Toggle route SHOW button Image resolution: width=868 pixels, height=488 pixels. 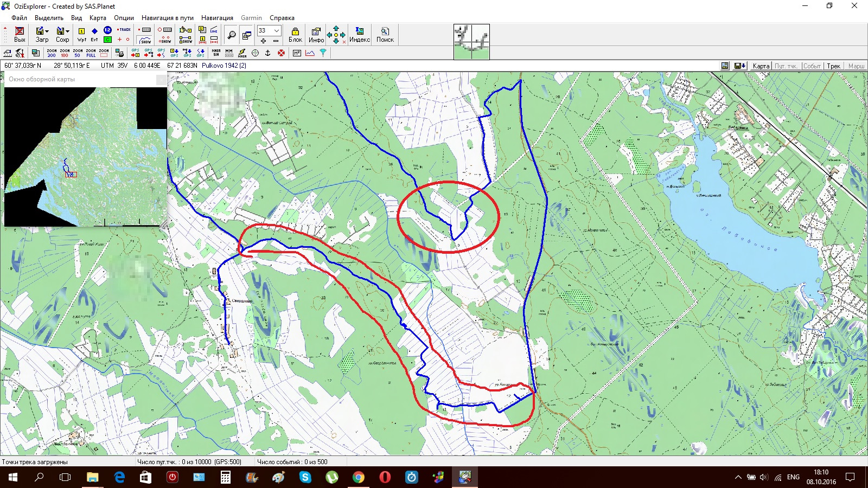click(186, 40)
